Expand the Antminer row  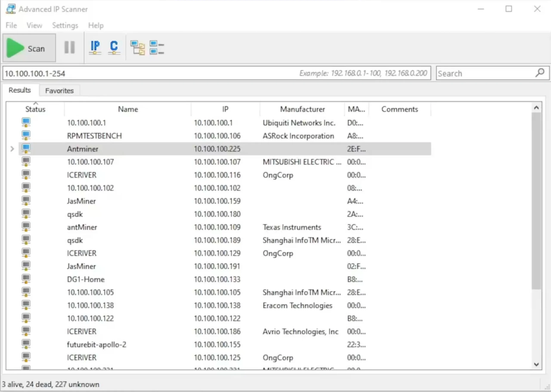12,149
